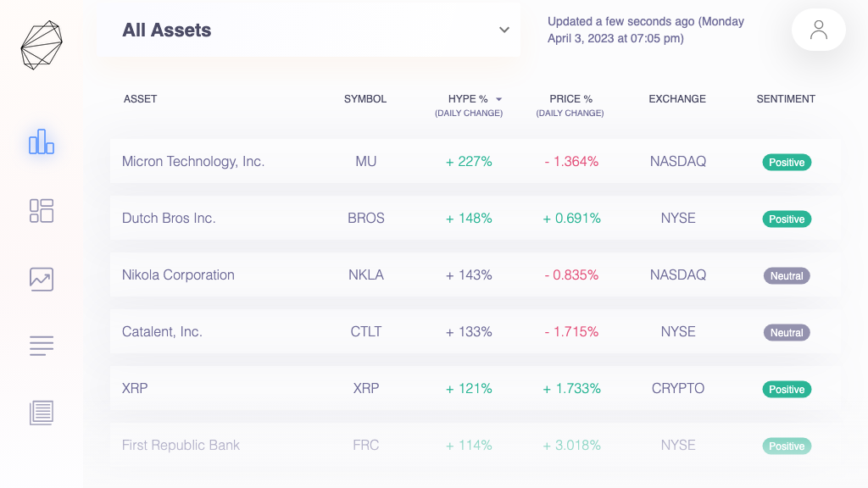Click the Neutral badge for Catalent

(787, 332)
